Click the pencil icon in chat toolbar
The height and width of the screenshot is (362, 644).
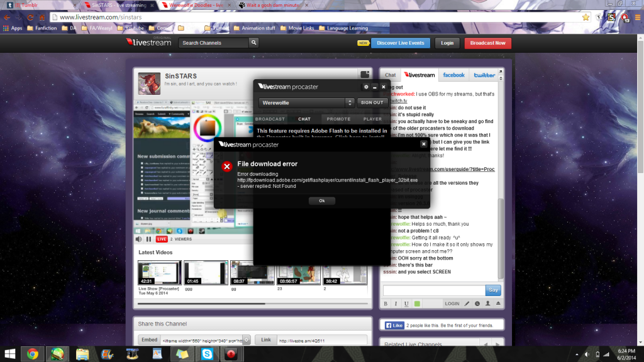pos(467,304)
